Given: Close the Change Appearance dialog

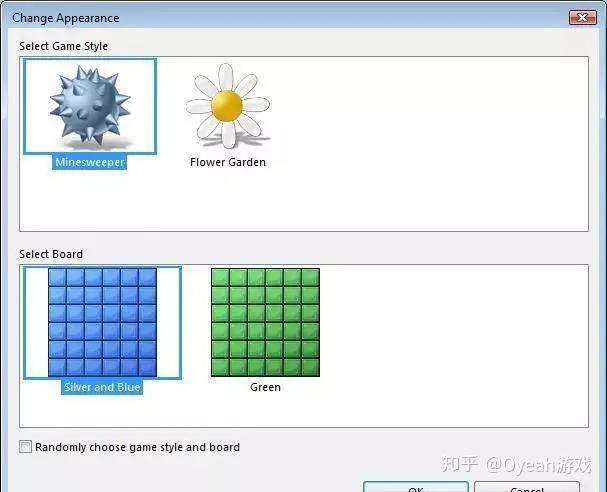Looking at the screenshot, I should click(x=583, y=17).
